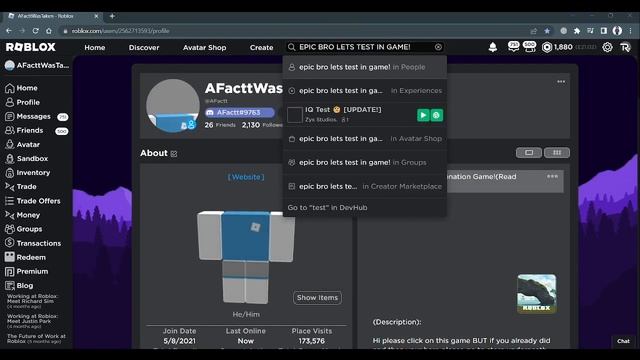The image size is (640, 360).
Task: Open Avatar Shop tab
Action: click(x=204, y=47)
